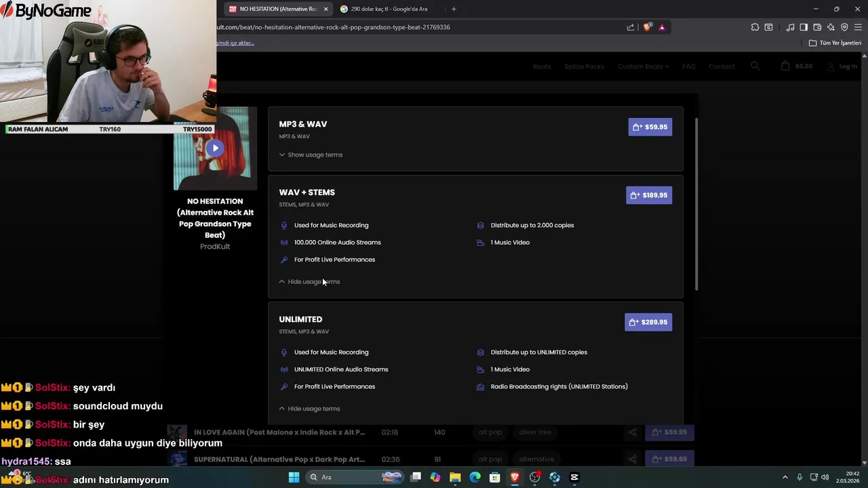Open the Custom Beats menu

point(643,66)
